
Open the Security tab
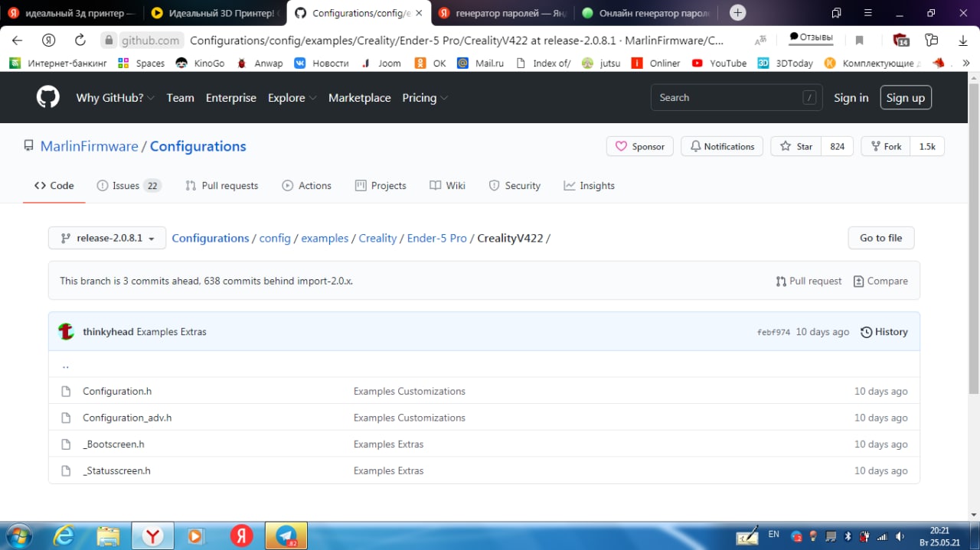[514, 186]
